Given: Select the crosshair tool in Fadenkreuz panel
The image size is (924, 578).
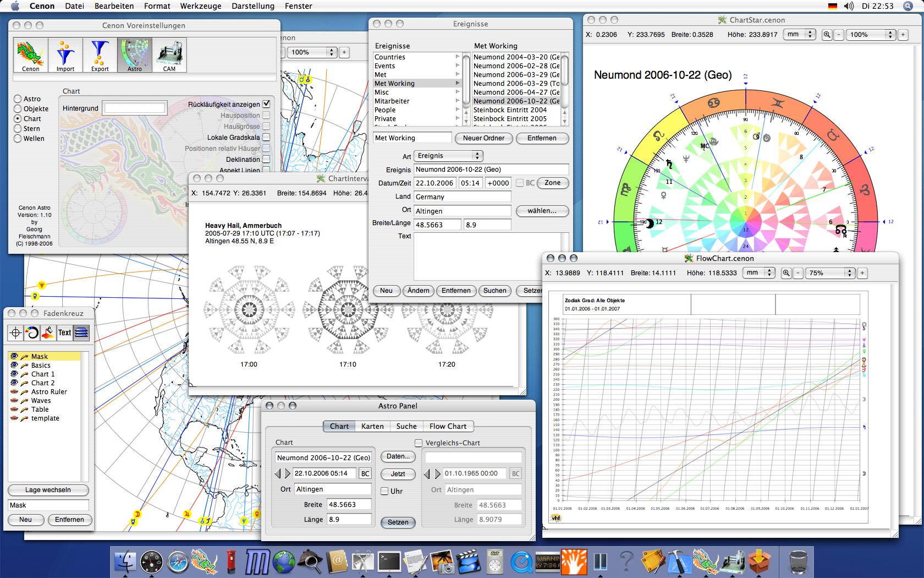Looking at the screenshot, I should point(15,332).
